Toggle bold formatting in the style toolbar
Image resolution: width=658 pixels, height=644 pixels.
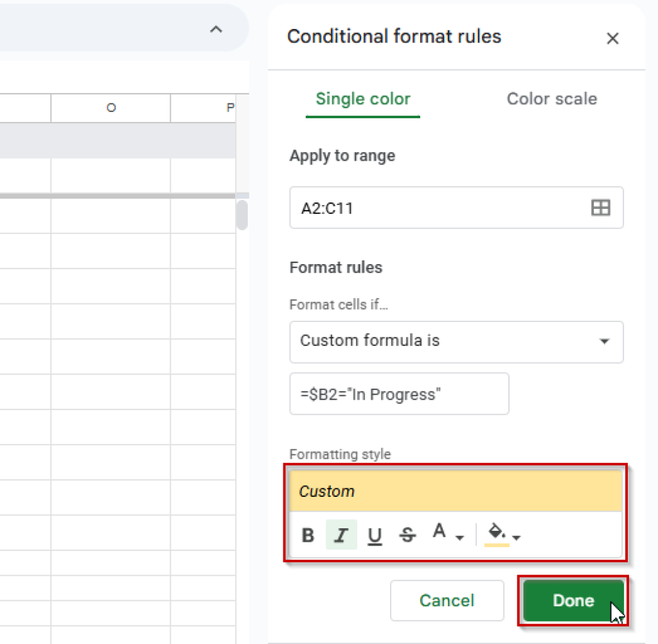click(308, 535)
